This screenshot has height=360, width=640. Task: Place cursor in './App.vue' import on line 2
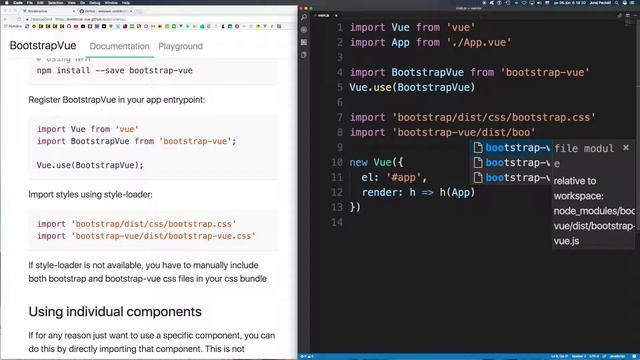(x=478, y=42)
